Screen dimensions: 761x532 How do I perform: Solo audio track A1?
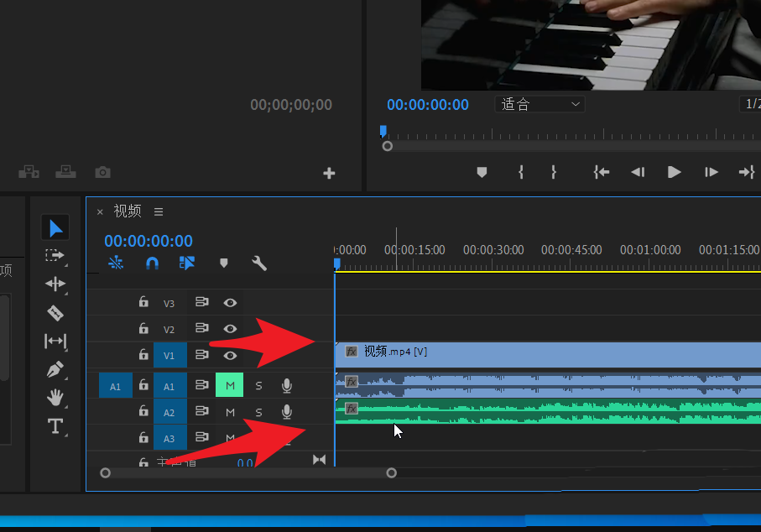258,384
